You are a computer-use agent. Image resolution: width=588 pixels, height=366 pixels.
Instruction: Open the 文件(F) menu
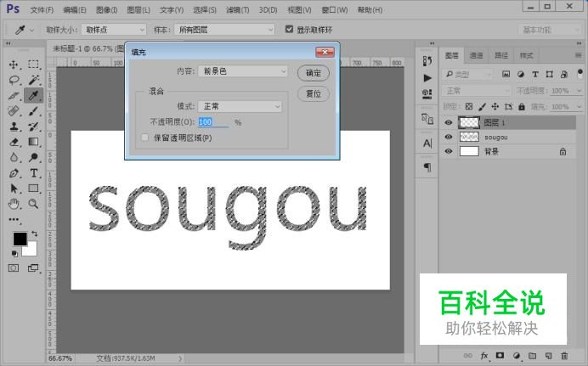click(42, 10)
